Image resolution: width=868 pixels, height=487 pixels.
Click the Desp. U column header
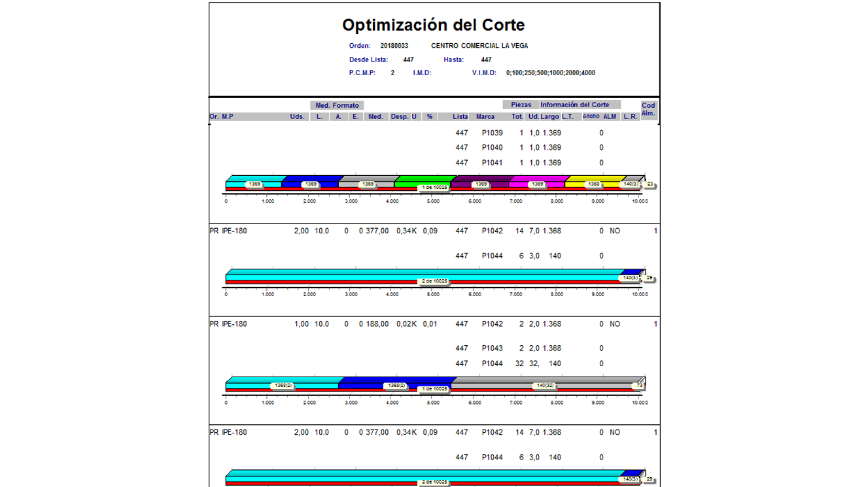[404, 116]
